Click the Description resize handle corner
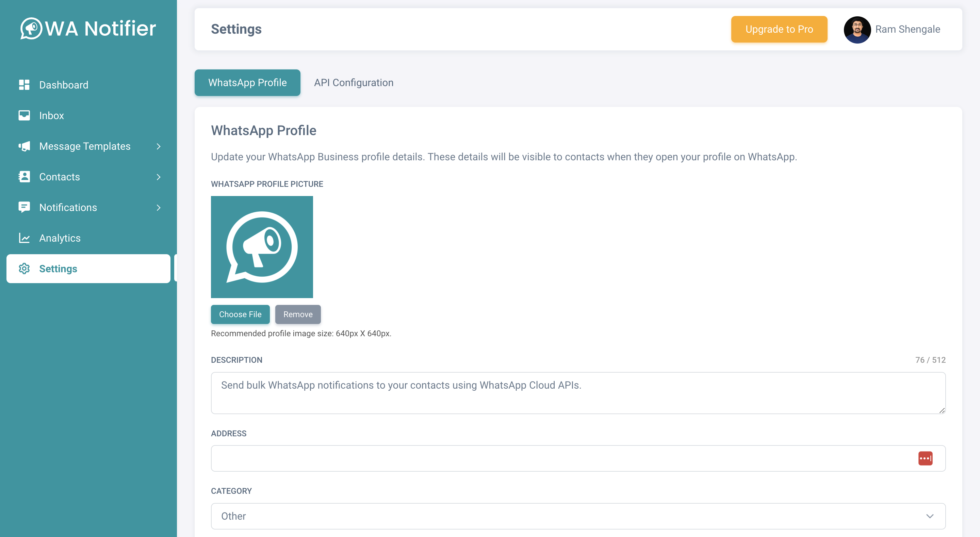This screenshot has height=537, width=980. (942, 410)
